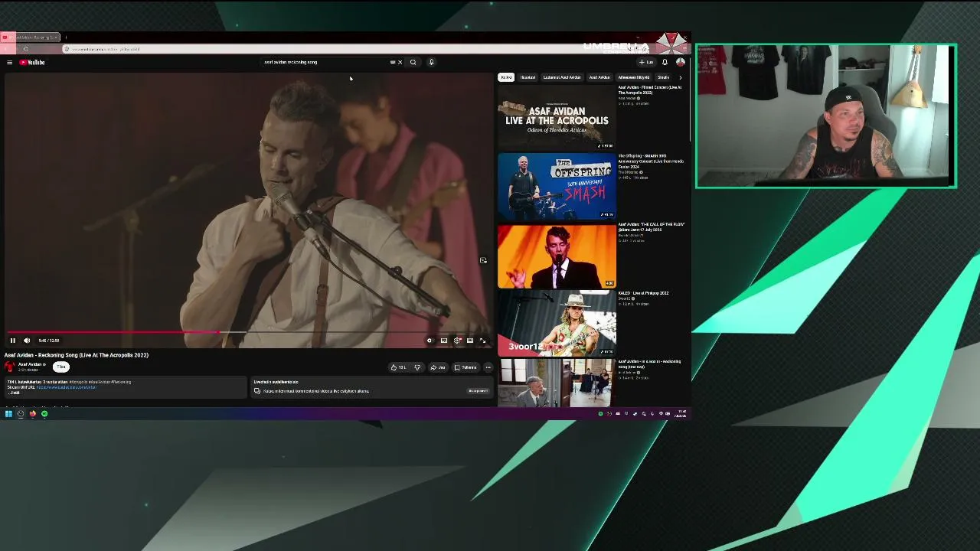The width and height of the screenshot is (980, 551).
Task: Open the notifications bell
Action: click(665, 62)
